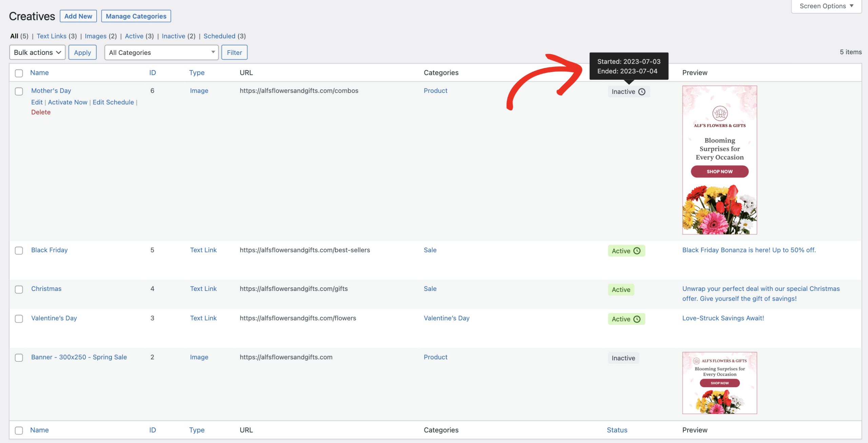Toggle the checkbox next to Christmas creative
868x443 pixels.
coord(19,289)
